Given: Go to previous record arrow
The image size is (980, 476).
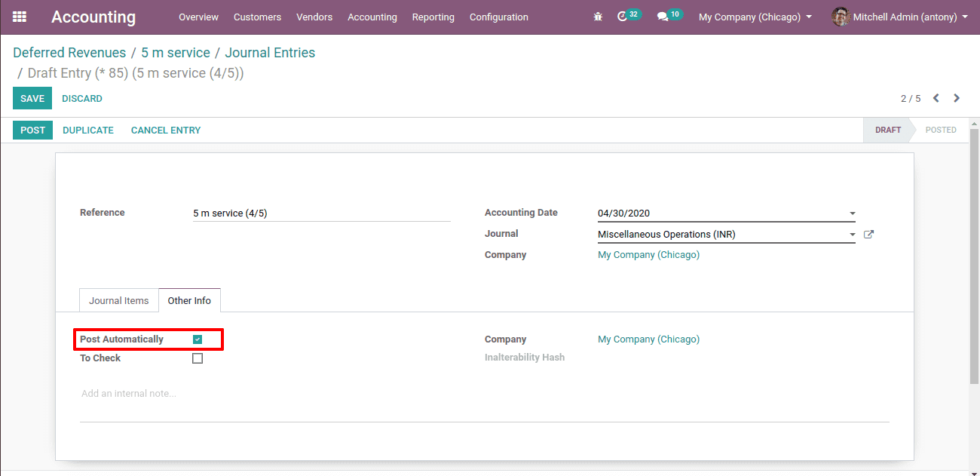Looking at the screenshot, I should [936, 98].
